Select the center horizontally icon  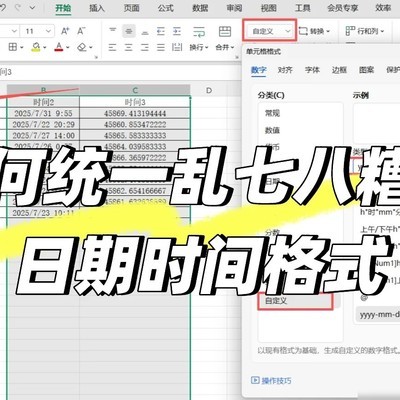(x=129, y=47)
